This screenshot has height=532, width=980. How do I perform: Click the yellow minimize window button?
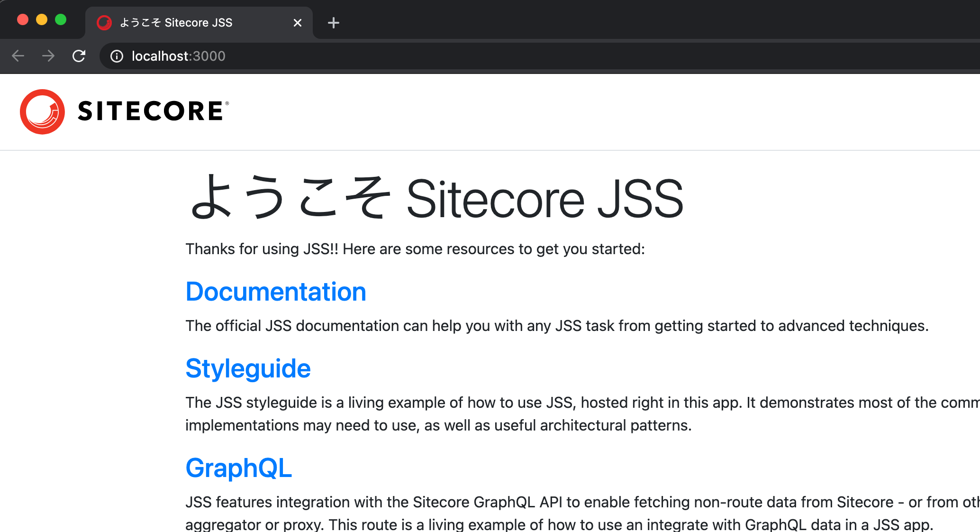coord(42,19)
